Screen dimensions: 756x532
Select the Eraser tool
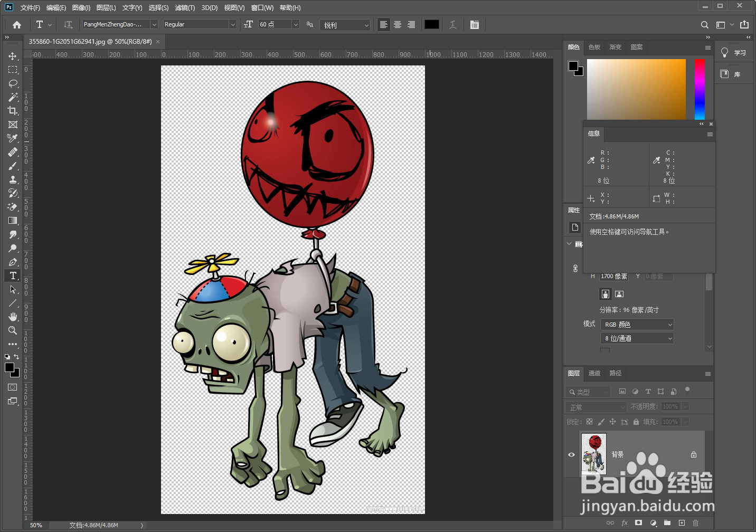[x=13, y=207]
